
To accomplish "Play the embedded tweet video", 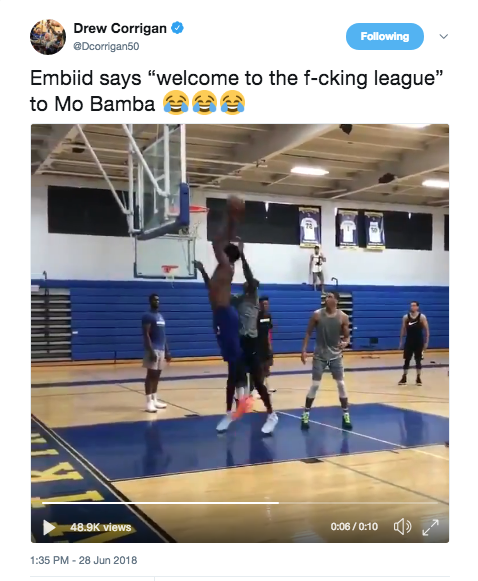I will click(49, 527).
